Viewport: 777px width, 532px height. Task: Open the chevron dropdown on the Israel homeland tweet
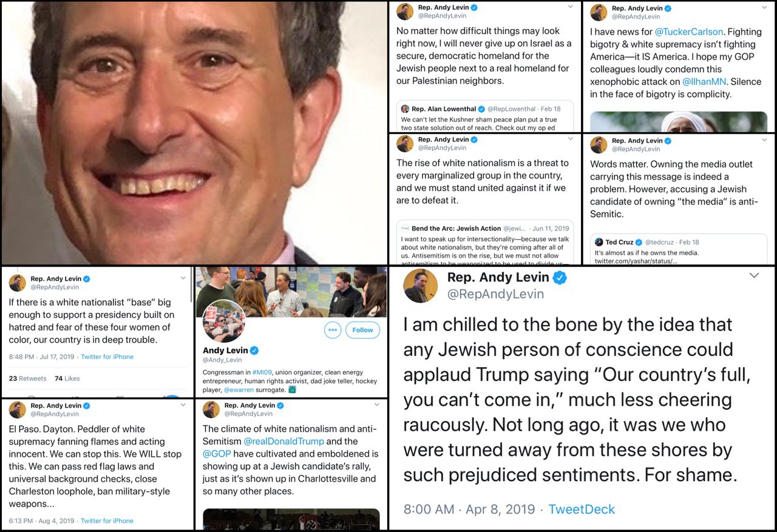tap(570, 7)
